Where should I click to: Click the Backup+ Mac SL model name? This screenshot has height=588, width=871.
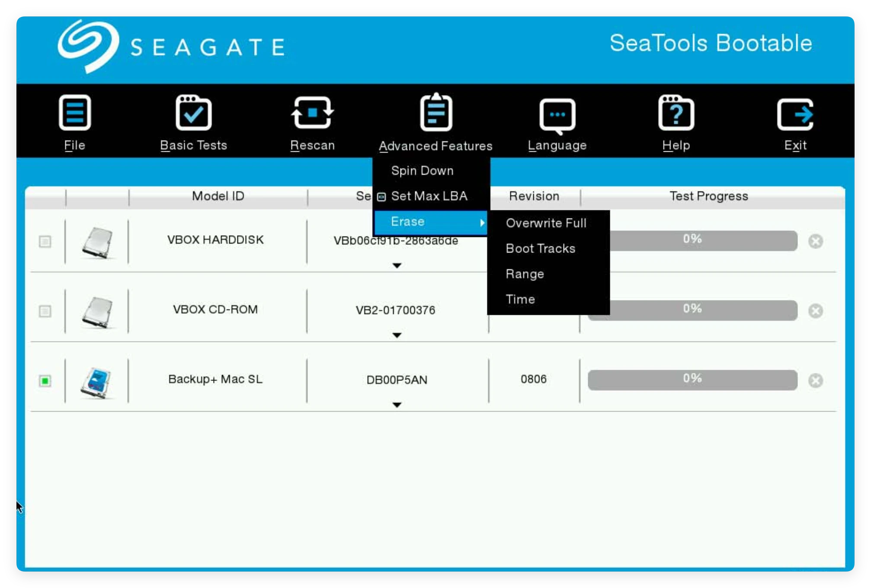pos(215,379)
